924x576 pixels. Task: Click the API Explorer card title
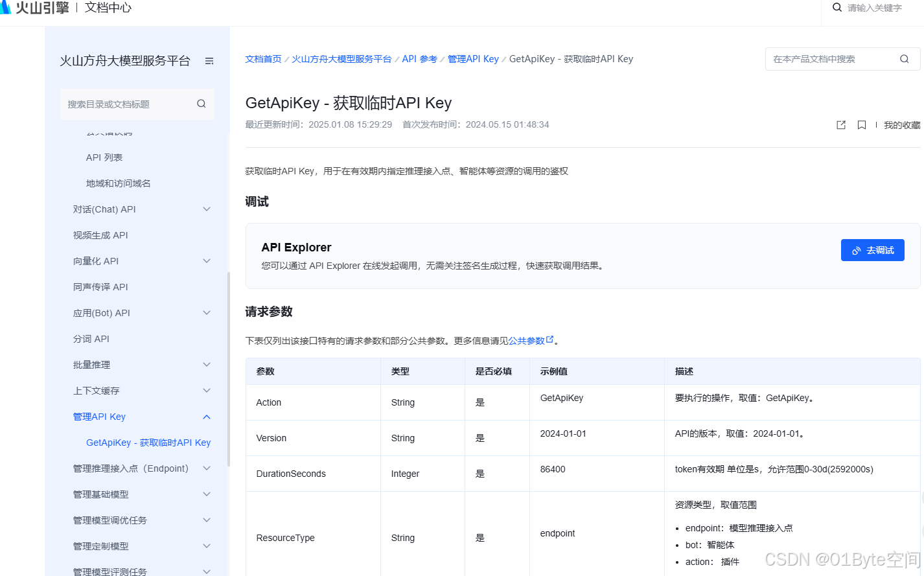click(296, 248)
